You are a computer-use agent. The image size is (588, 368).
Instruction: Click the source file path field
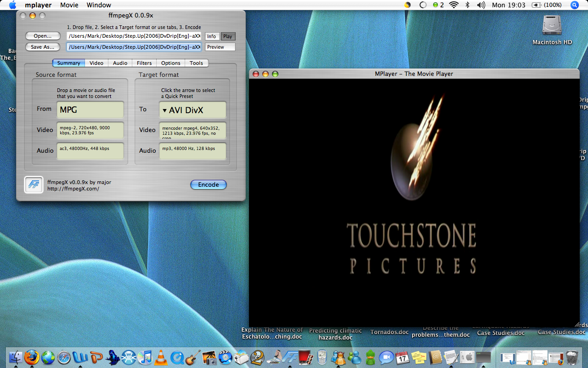click(134, 36)
